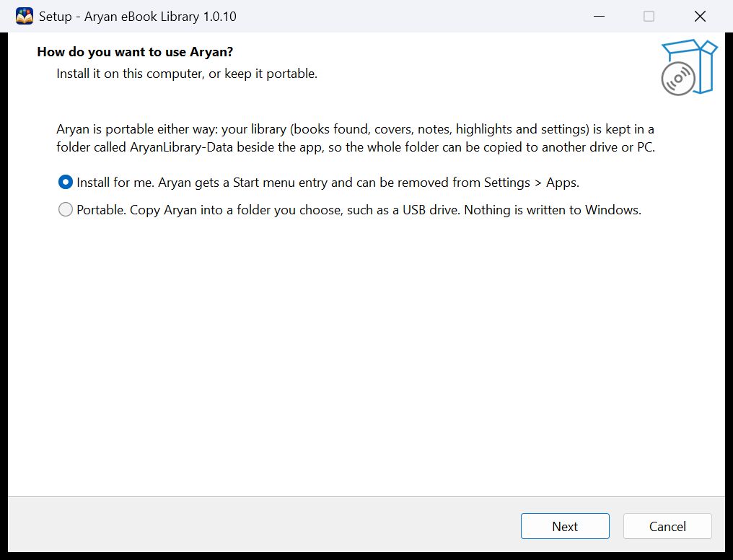Click 'Install it on this computer, or keep it portable.' text
Viewport: 733px width, 560px height.
tap(187, 74)
